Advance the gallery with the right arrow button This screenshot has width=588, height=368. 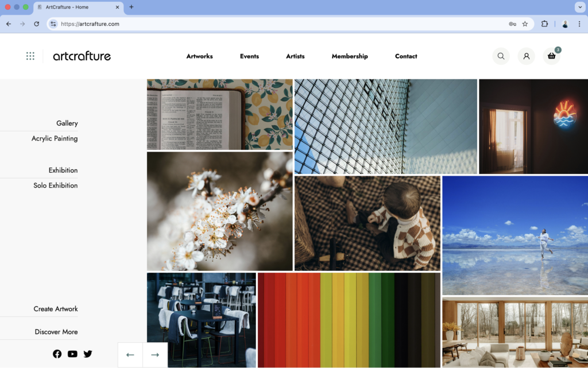(154, 354)
